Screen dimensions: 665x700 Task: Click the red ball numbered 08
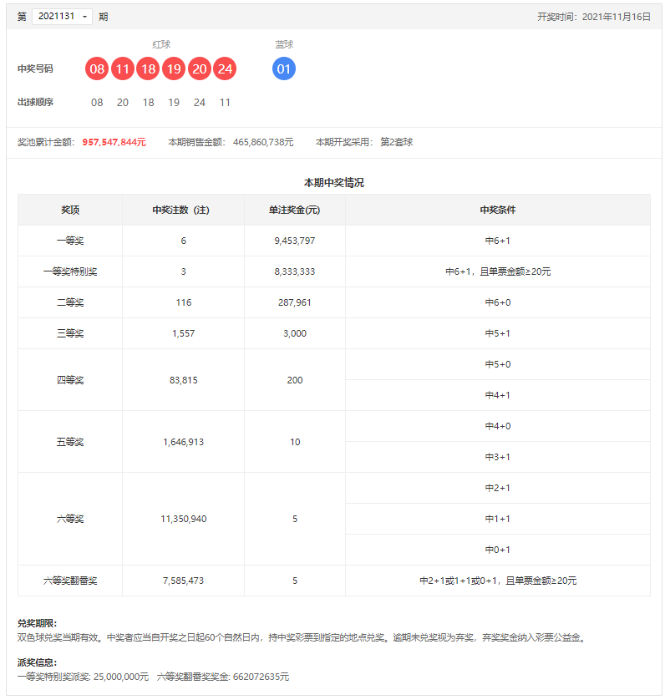97,69
